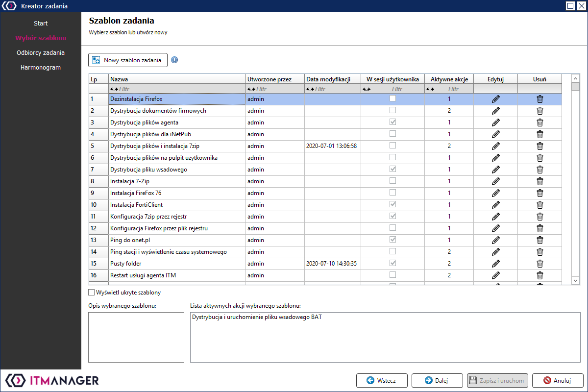Select the Konfiguracja 7zip przez rejestr row
588x392 pixels.
[325, 217]
